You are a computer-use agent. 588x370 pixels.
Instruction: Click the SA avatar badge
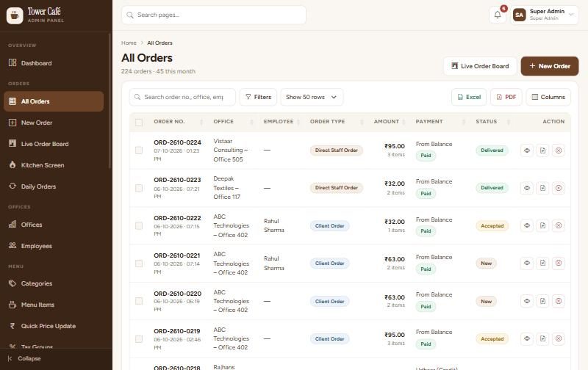coord(520,15)
